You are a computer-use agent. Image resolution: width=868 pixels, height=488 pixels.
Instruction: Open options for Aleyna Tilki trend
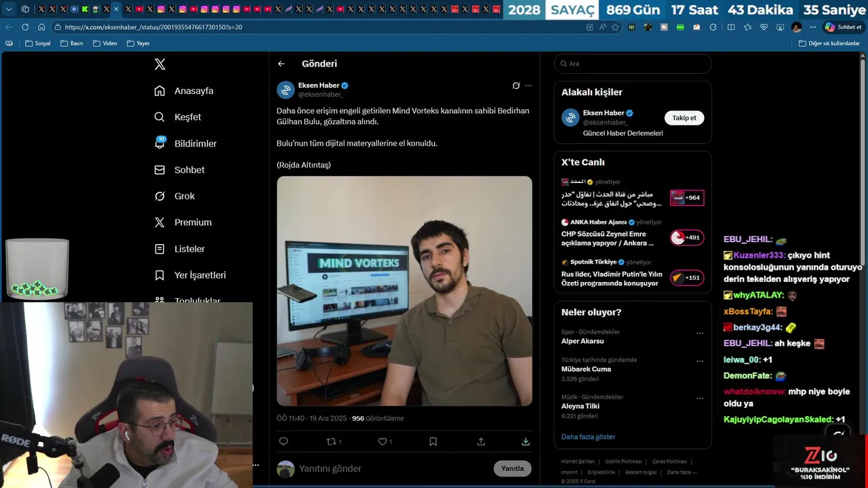700,398
